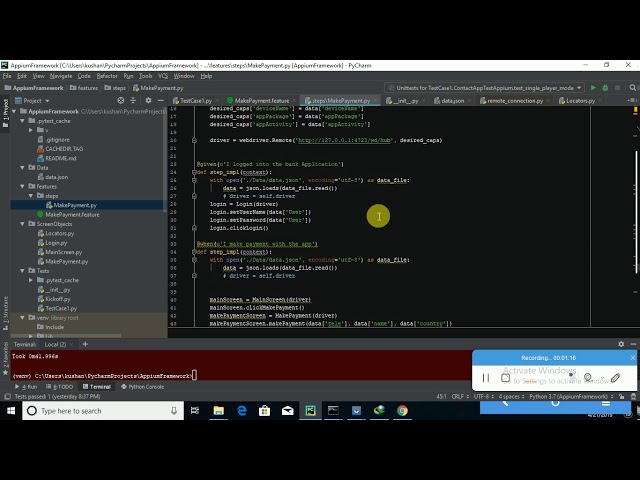This screenshot has width=640, height=480.
Task: Open Mail app from taskbar
Action: 287,411
